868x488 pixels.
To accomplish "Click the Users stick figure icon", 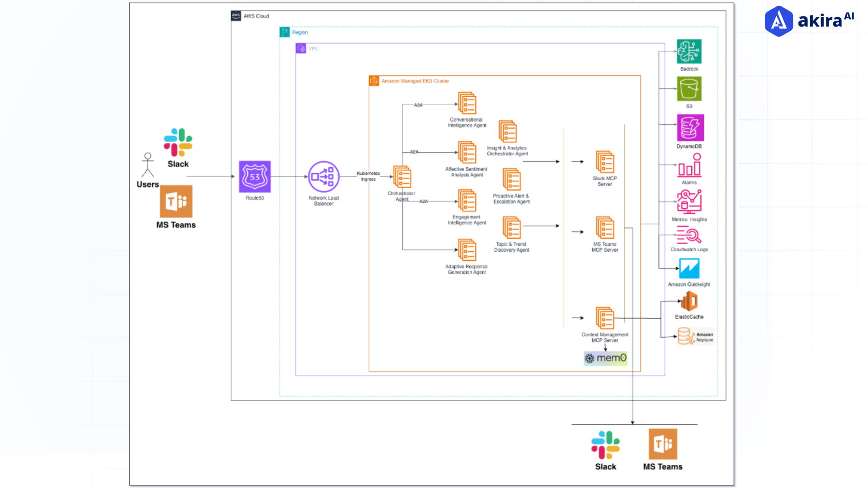I will pyautogui.click(x=147, y=165).
